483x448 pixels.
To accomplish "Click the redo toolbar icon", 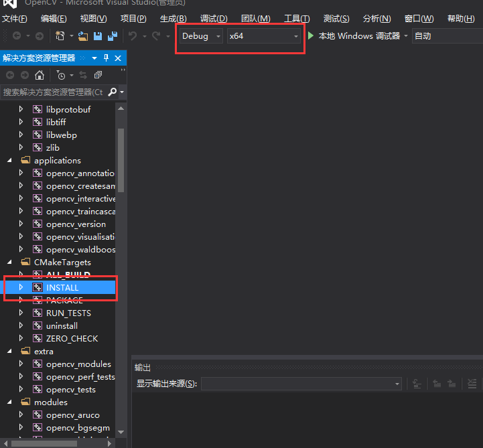I will [157, 36].
